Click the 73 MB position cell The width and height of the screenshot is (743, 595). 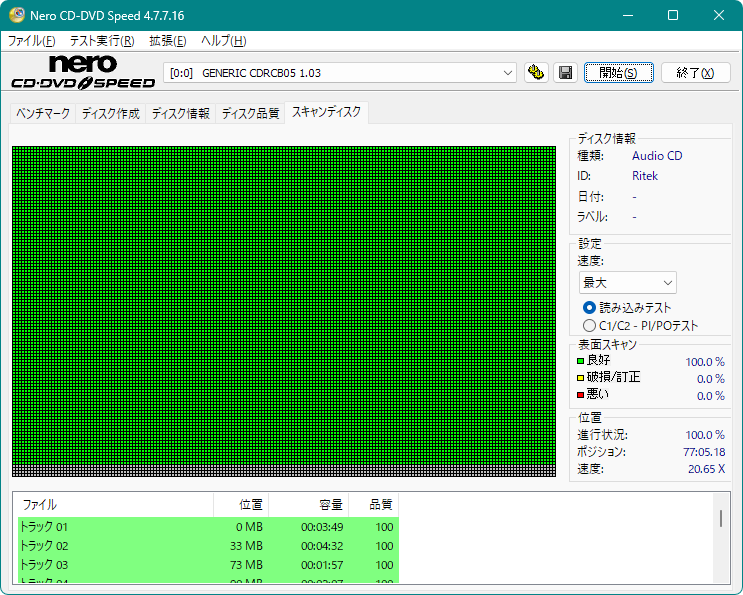(246, 565)
